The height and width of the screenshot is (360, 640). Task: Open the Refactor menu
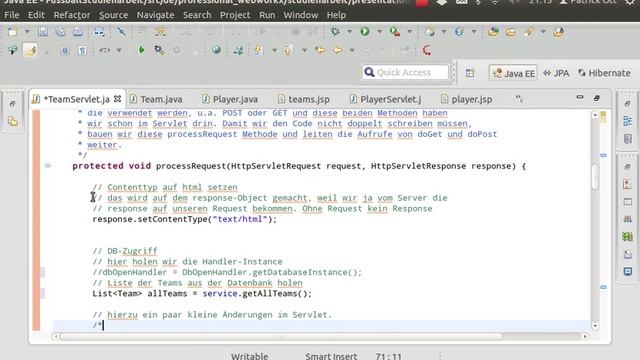point(72,15)
